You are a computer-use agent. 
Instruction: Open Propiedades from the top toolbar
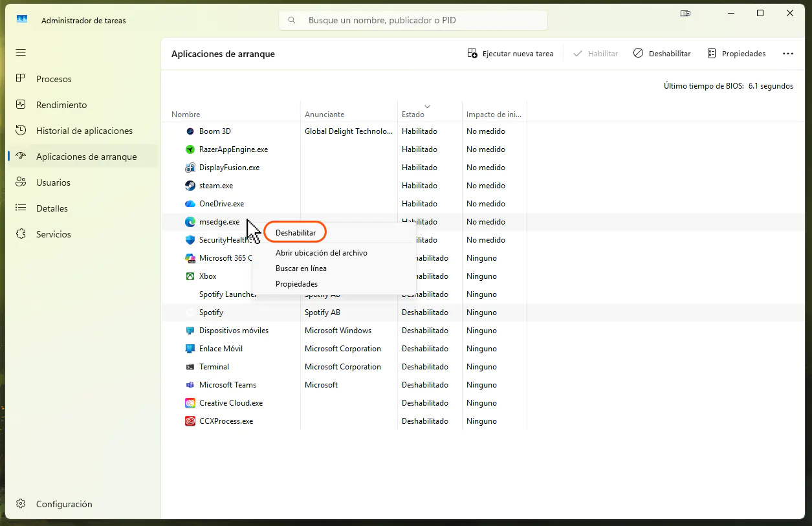coord(736,54)
